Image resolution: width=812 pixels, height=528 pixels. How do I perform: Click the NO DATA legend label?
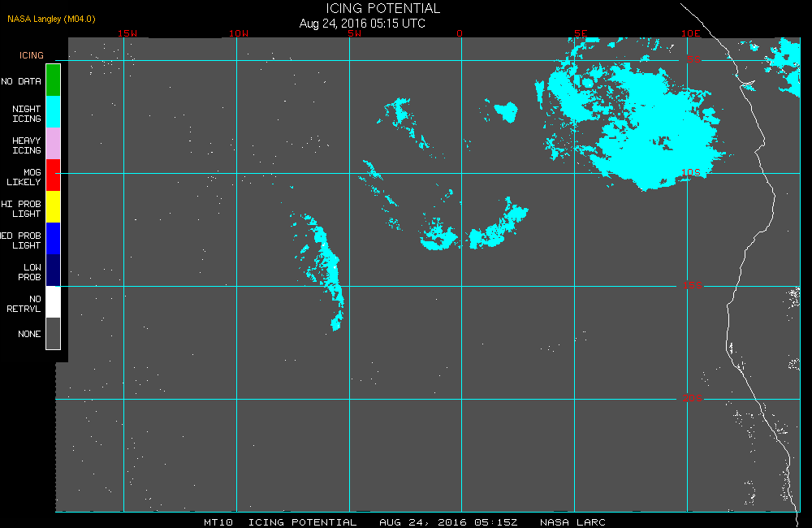pos(21,81)
